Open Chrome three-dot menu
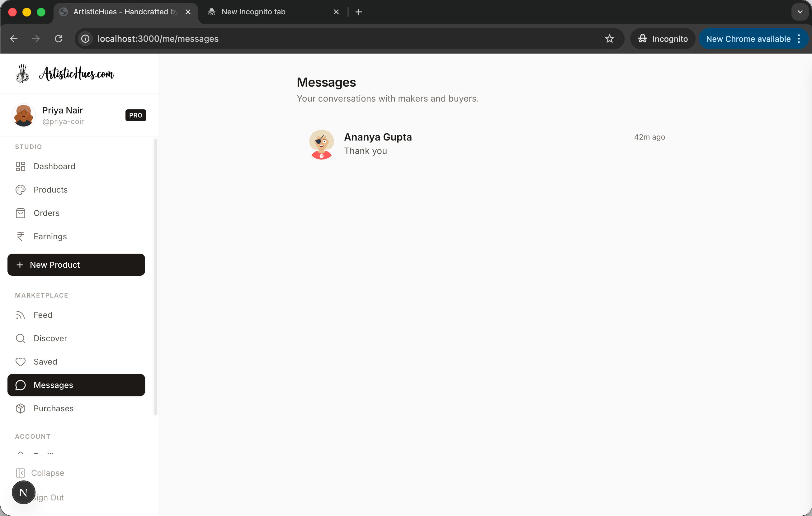Image resolution: width=812 pixels, height=516 pixels. point(799,39)
